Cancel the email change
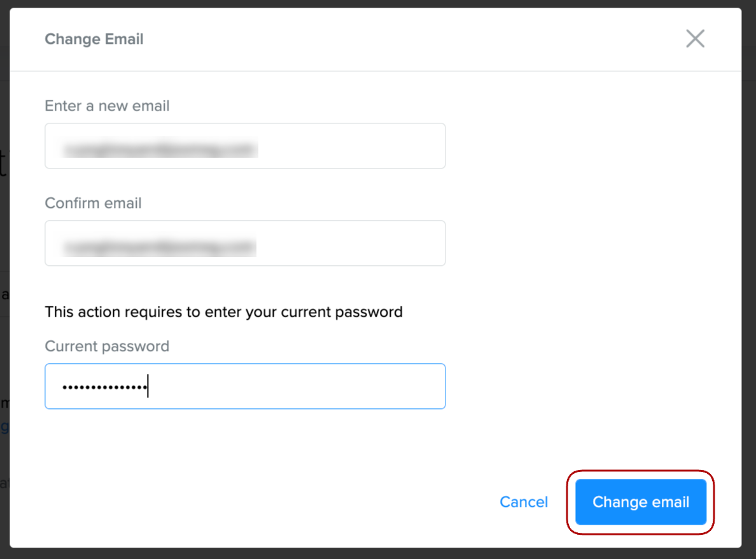Screen dimensions: 756x559 pos(524,502)
